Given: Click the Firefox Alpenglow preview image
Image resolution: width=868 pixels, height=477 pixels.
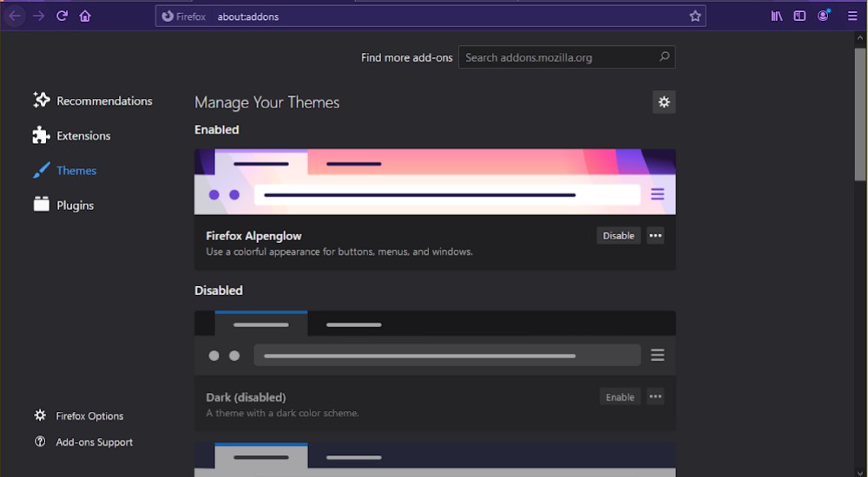Looking at the screenshot, I should 435,181.
